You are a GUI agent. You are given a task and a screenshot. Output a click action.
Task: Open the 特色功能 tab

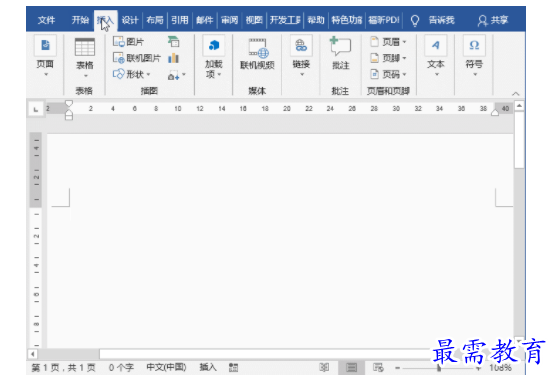pyautogui.click(x=347, y=20)
